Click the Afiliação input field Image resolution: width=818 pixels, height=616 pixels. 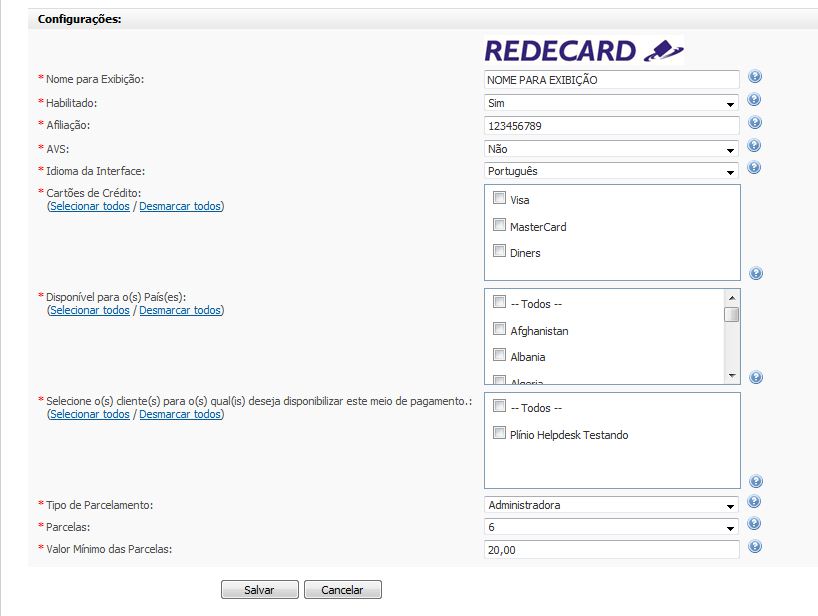pos(611,126)
